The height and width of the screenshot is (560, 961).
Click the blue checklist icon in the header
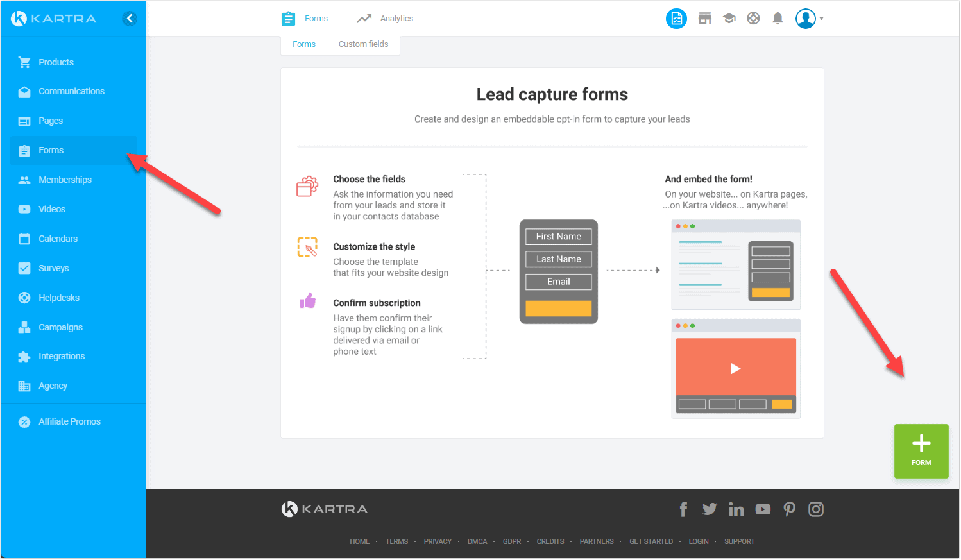click(x=676, y=19)
